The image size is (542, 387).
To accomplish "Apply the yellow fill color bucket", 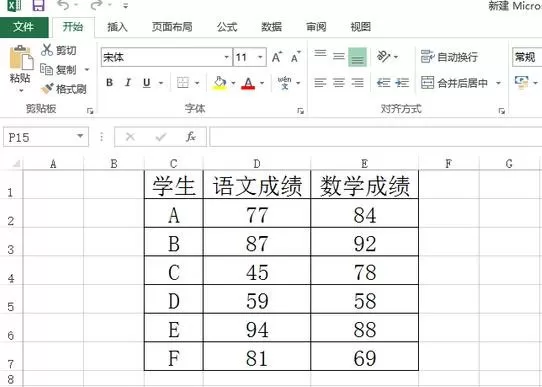I will [219, 83].
